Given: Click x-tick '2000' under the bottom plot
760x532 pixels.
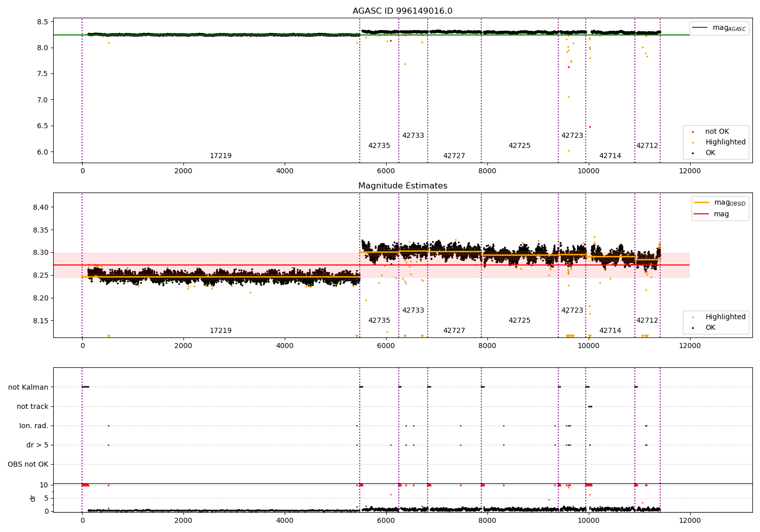Looking at the screenshot, I should coord(183,521).
